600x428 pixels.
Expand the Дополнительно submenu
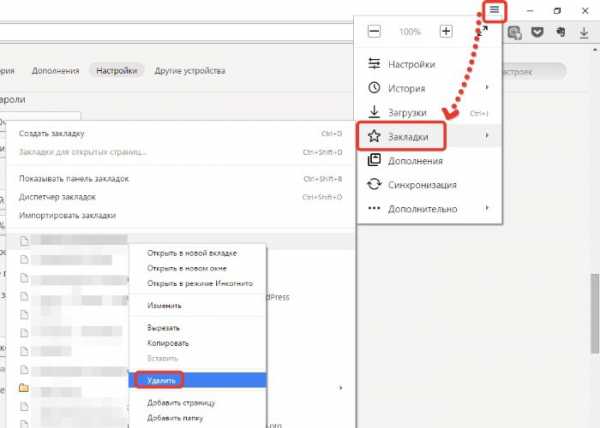pyautogui.click(x=429, y=209)
